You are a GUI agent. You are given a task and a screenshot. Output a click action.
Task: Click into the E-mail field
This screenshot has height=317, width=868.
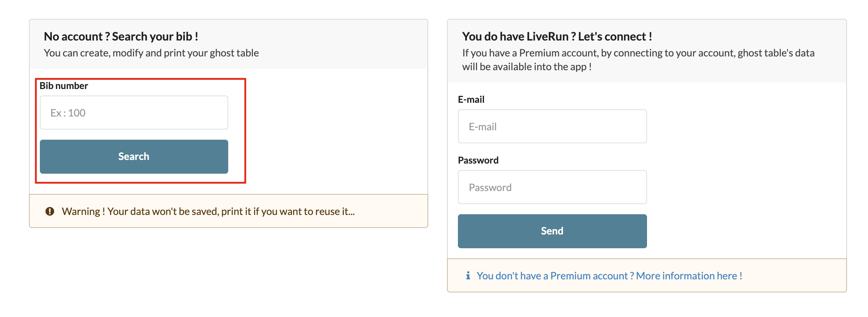pos(552,126)
